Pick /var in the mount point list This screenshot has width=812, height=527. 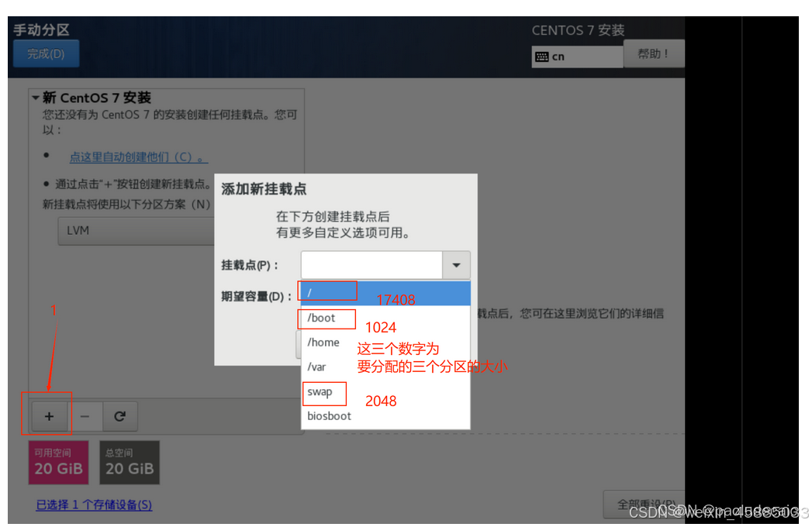(x=385, y=367)
